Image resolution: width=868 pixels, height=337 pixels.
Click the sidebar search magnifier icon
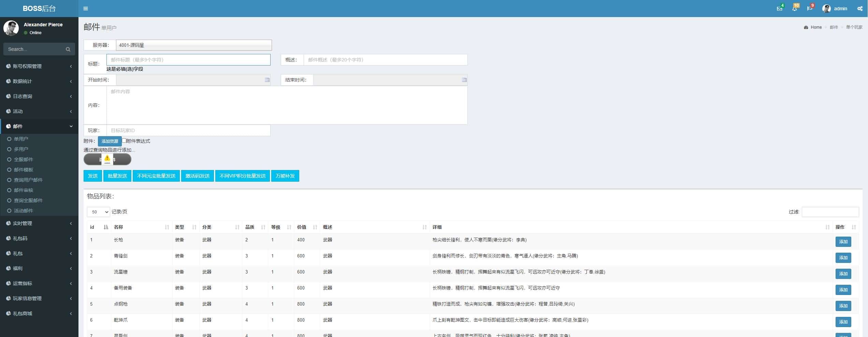(68, 50)
